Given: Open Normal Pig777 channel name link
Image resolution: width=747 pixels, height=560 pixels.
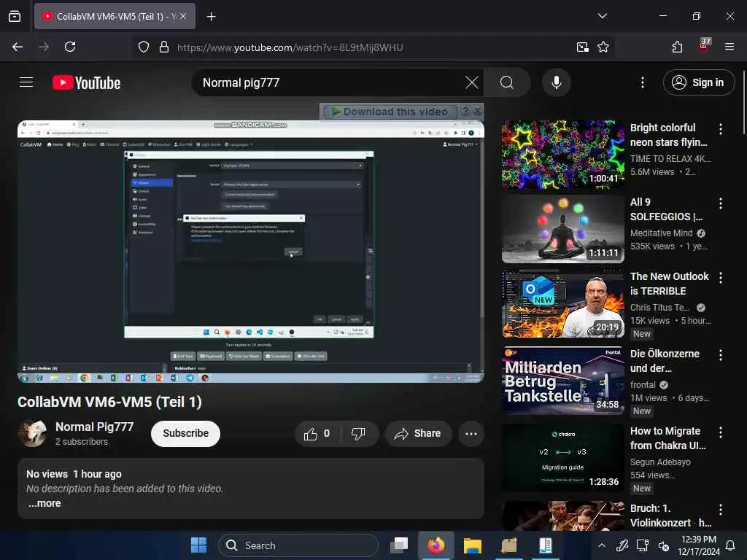Looking at the screenshot, I should [x=94, y=427].
